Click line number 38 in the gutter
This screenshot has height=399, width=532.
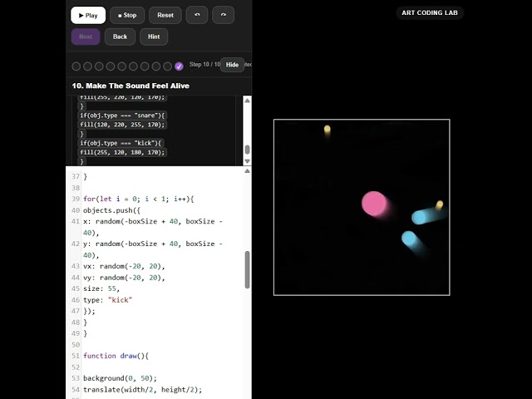tap(76, 188)
